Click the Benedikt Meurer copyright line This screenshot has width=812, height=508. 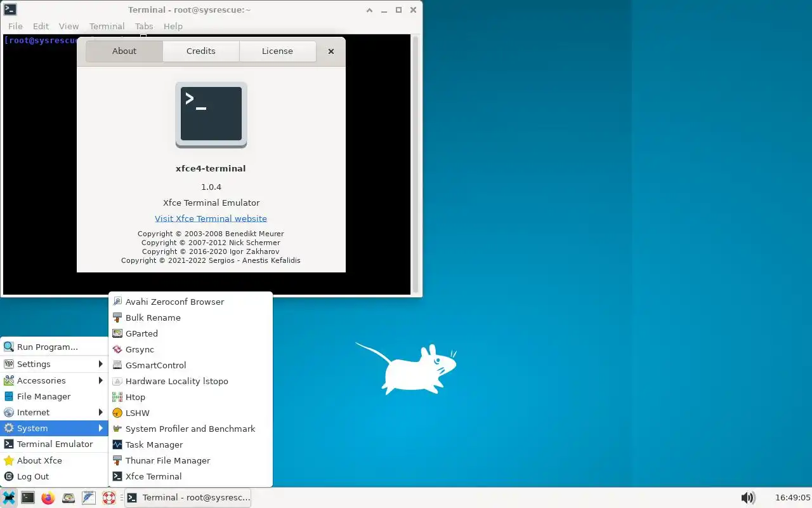pyautogui.click(x=211, y=234)
